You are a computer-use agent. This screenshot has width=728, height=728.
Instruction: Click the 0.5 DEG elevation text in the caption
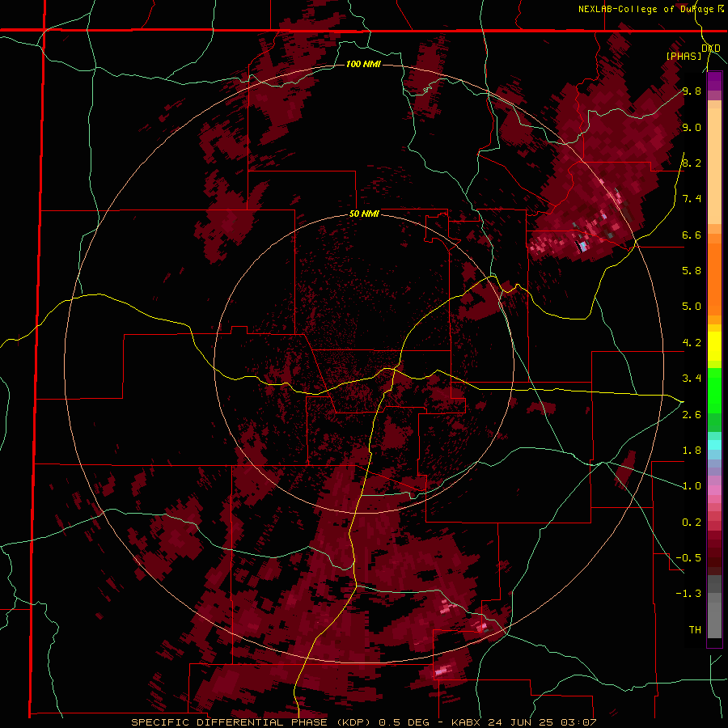click(x=404, y=722)
